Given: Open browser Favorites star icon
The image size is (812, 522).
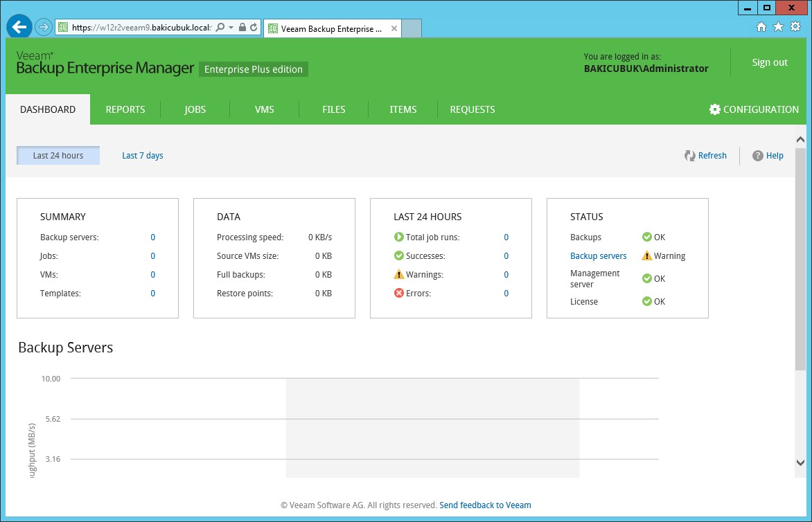Looking at the screenshot, I should [x=778, y=27].
